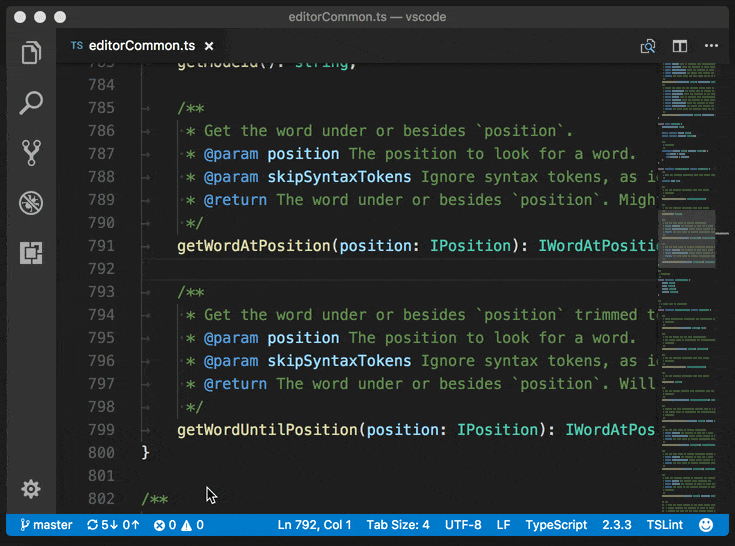Click the Open Changes icon in title bar
This screenshot has width=735, height=546.
[x=648, y=46]
